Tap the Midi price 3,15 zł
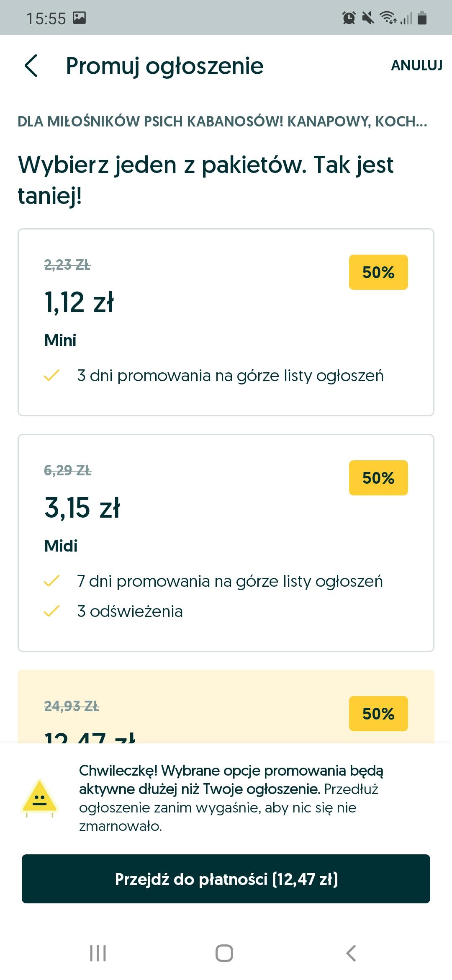Screen dimensions: 452x980 (82, 508)
